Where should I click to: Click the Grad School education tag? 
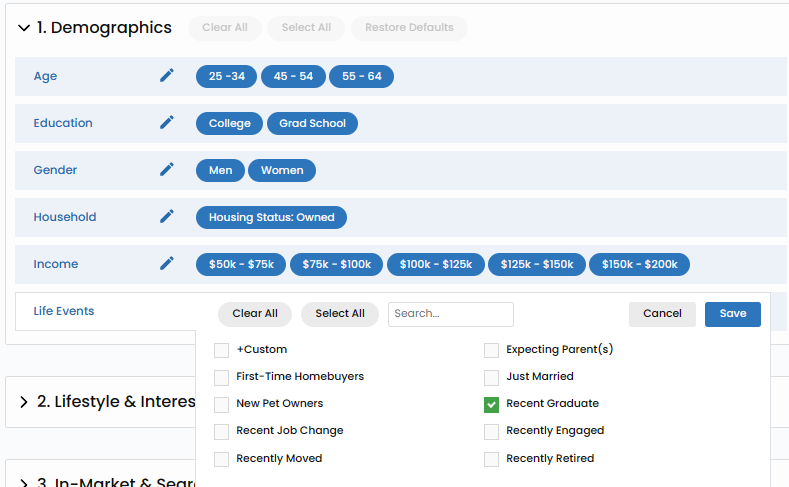[312, 123]
